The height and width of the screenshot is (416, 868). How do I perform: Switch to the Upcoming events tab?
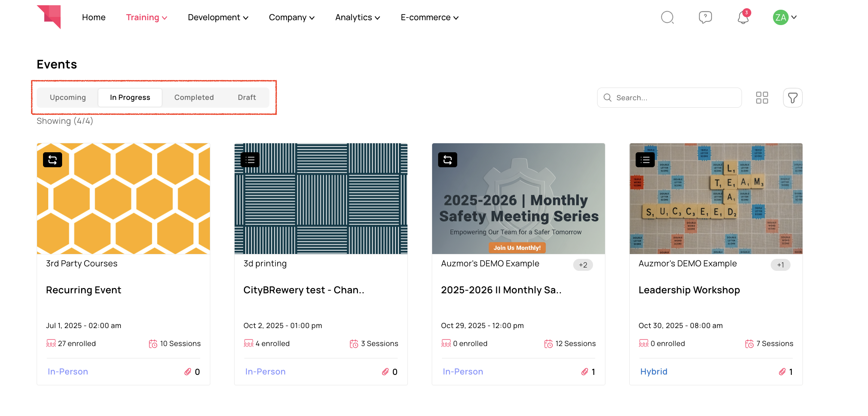pos(68,97)
